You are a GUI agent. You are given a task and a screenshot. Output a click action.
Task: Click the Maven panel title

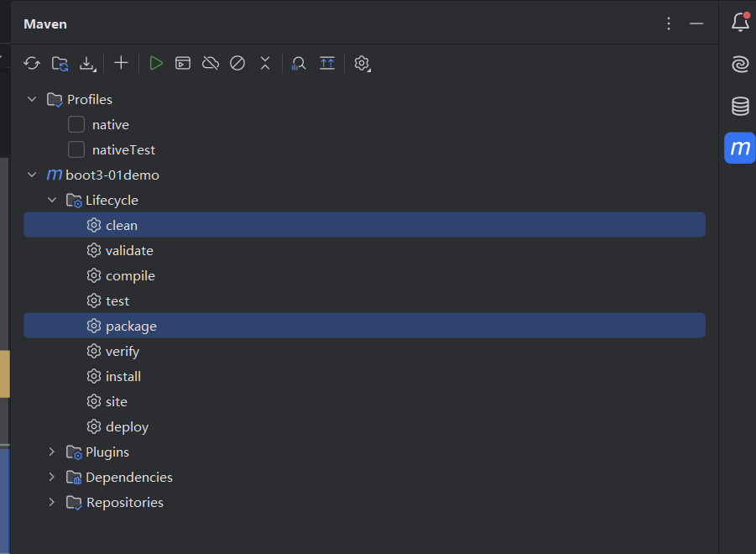[x=45, y=24]
